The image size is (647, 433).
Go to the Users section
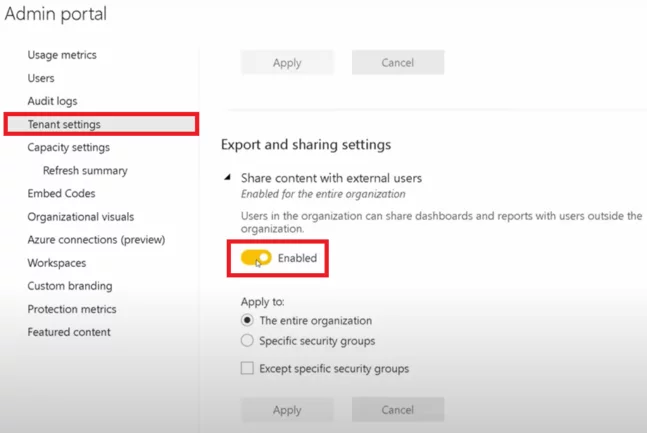41,78
